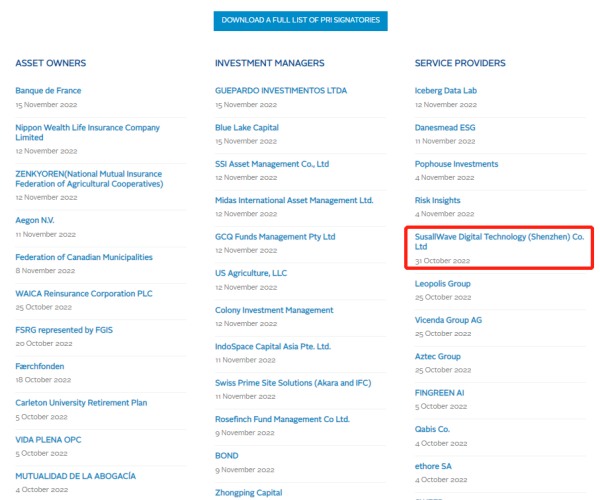The image size is (600, 500).
Task: Click the ASSET OWNERS column heading
Action: [x=51, y=63]
